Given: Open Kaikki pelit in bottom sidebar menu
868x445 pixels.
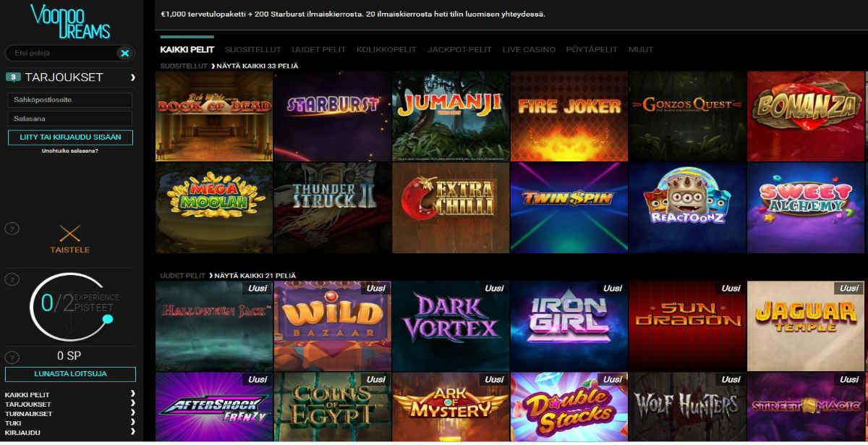Looking at the screenshot, I should click(27, 394).
